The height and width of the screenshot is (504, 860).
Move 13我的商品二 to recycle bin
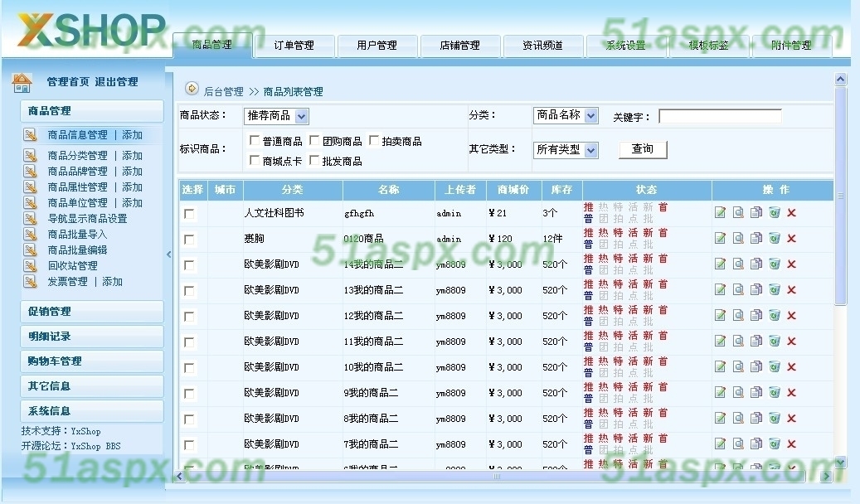coord(775,289)
